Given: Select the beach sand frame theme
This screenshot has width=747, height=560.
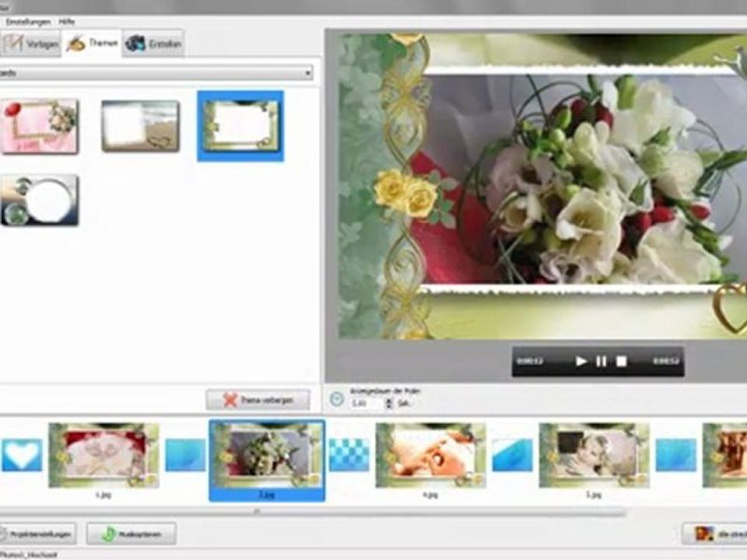Looking at the screenshot, I should click(x=141, y=126).
